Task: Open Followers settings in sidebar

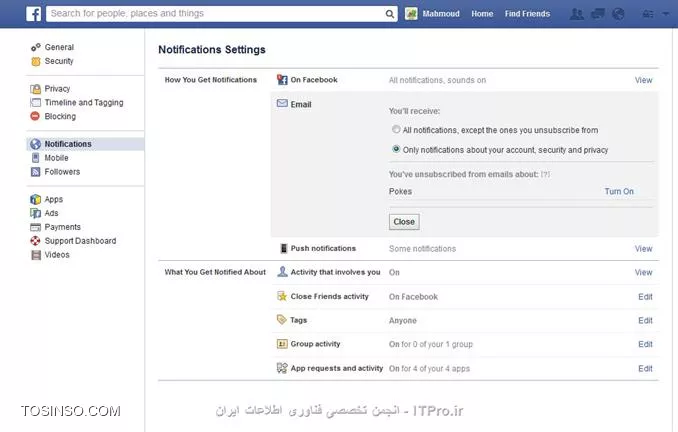Action: [x=62, y=172]
